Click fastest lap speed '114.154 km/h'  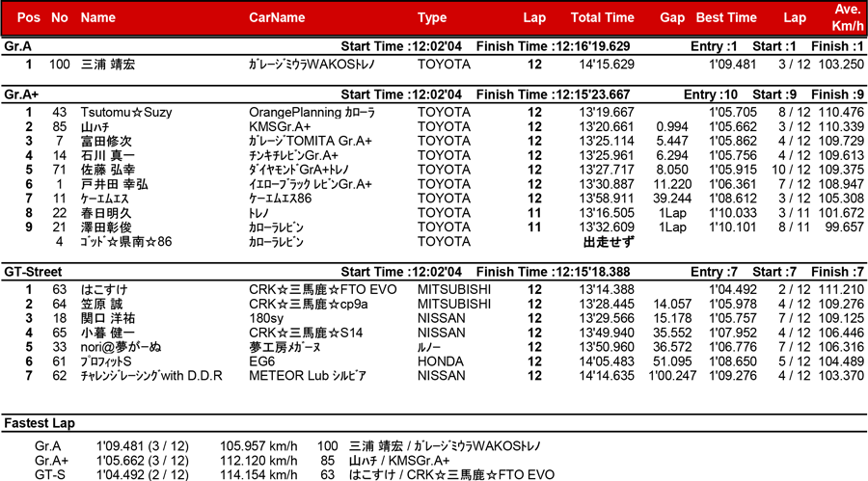coord(258,475)
